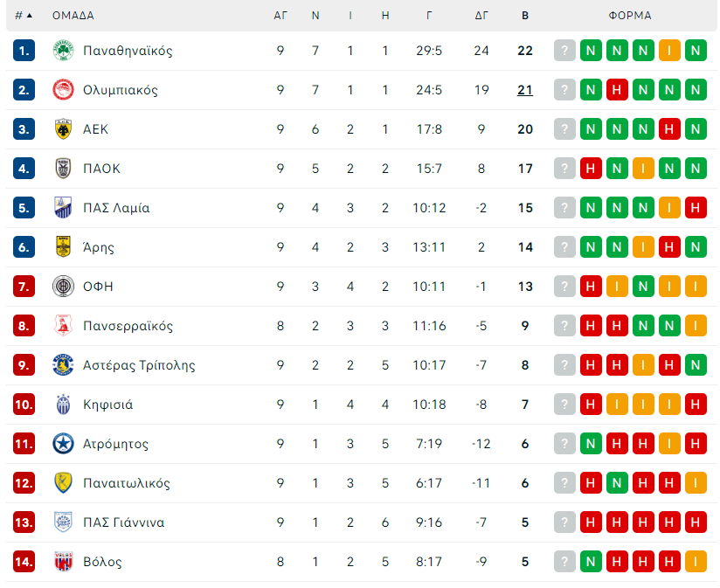Click the rank 10 badge for Κηφισιά
The image size is (720, 588).
[x=24, y=405]
